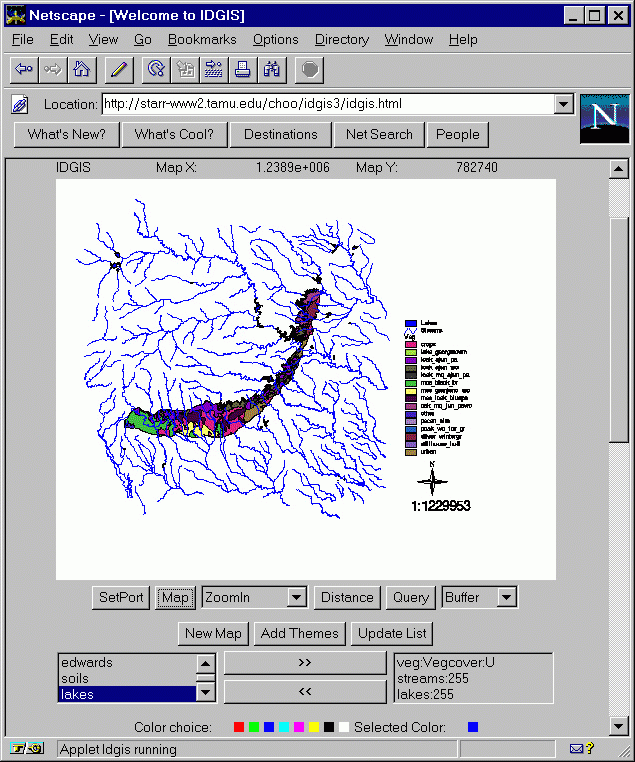Click the Load Images toolbar icon
Image resolution: width=635 pixels, height=762 pixels.
(x=185, y=70)
